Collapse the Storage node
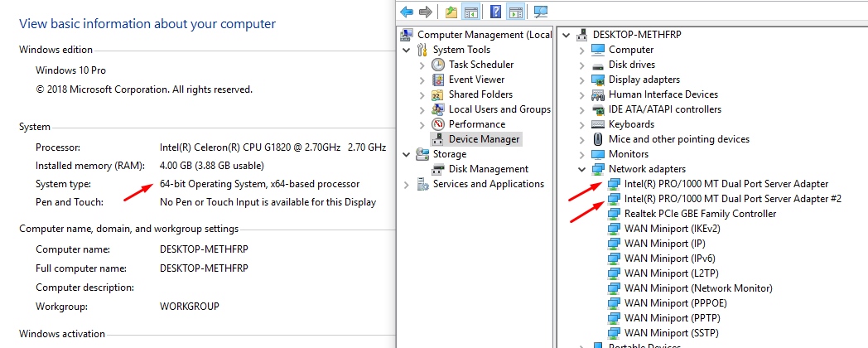This screenshot has width=868, height=348. [407, 155]
